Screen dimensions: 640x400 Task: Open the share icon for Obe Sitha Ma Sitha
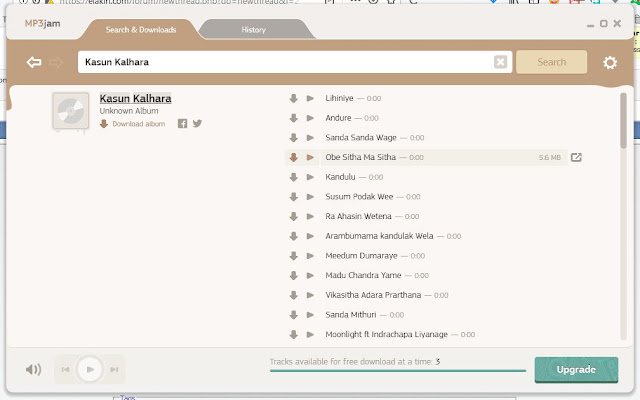pos(576,157)
